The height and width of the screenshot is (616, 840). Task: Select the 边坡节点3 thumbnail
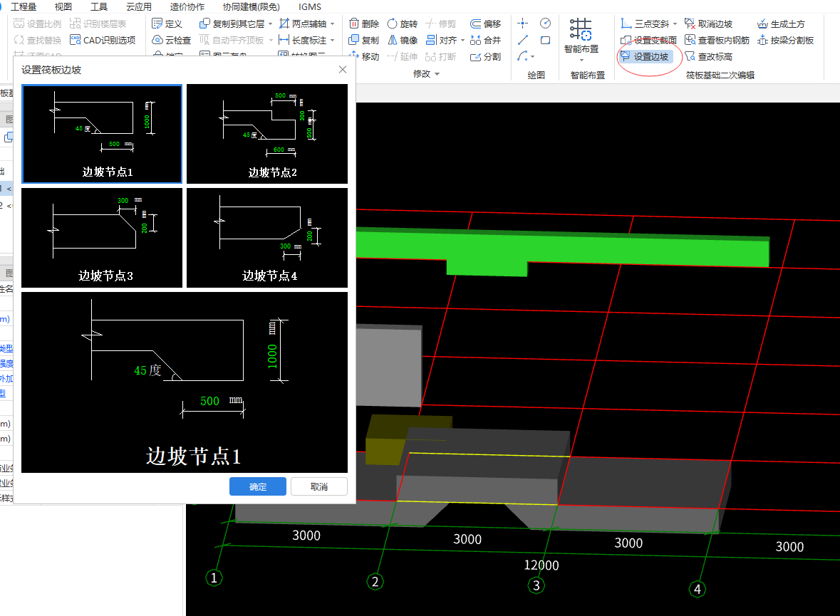tap(102, 237)
